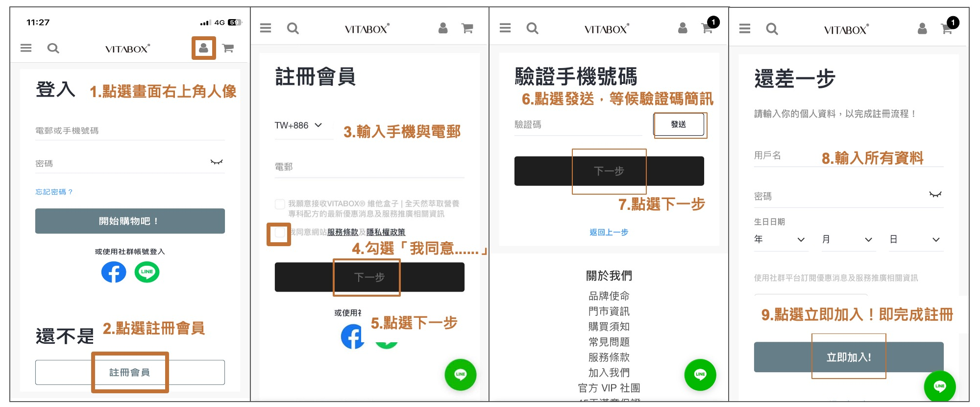Viewport: 980px width, 407px height.
Task: Tap search icon on the 還差一步 screen
Action: pos(772,29)
